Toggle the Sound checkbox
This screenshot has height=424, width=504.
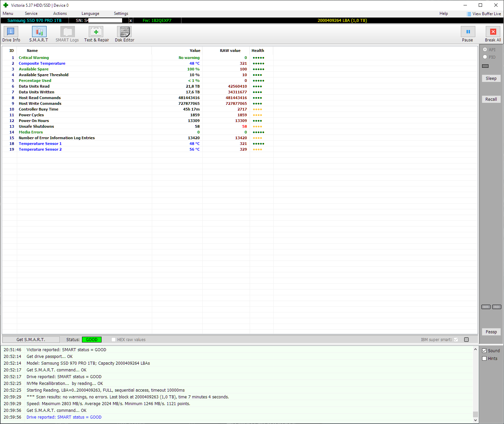(x=484, y=351)
